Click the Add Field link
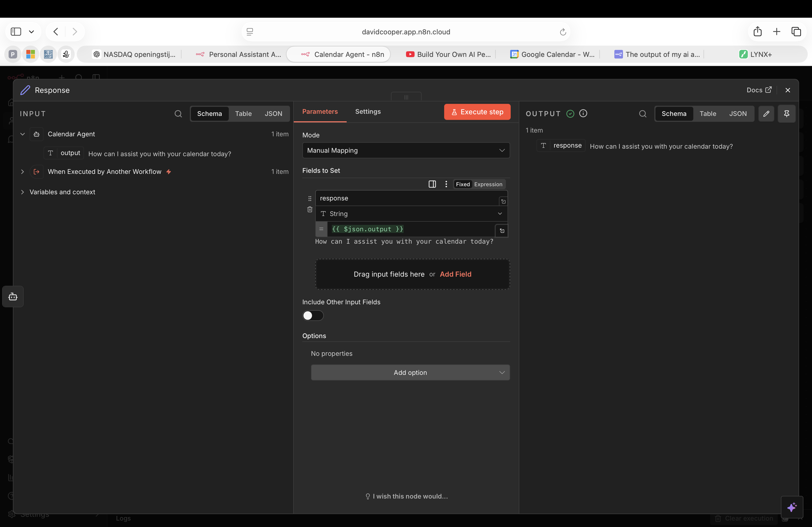The image size is (812, 527). [x=455, y=274]
